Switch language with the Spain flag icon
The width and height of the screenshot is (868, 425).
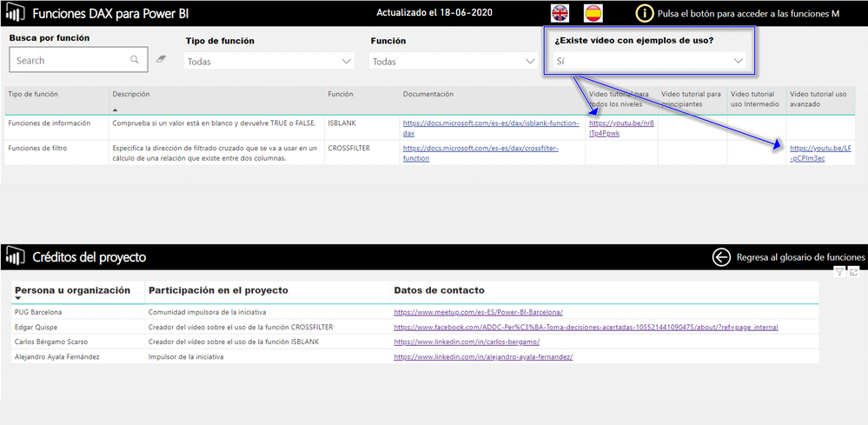click(593, 13)
